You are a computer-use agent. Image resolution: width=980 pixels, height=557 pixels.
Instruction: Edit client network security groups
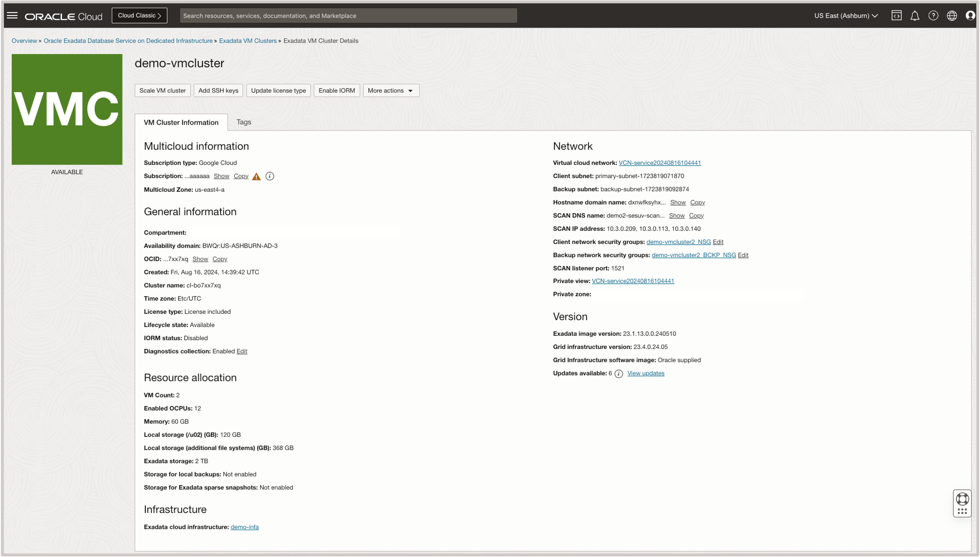(x=718, y=242)
